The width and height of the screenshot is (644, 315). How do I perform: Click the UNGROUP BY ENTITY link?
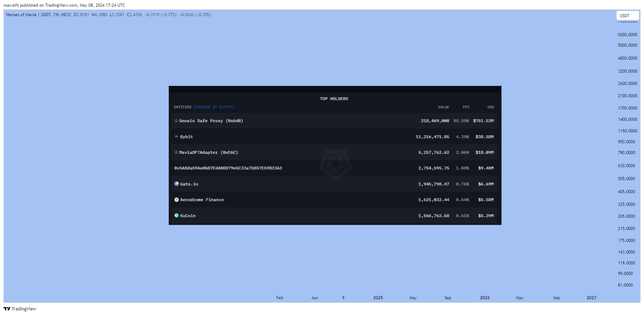point(214,107)
